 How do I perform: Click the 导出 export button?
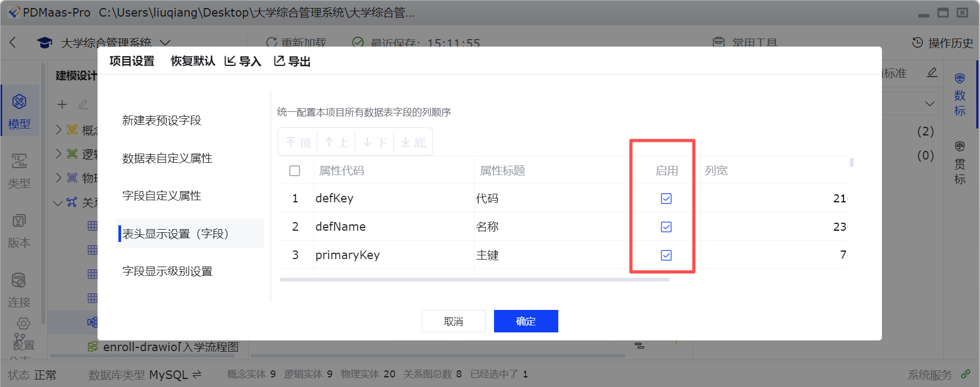(x=292, y=61)
